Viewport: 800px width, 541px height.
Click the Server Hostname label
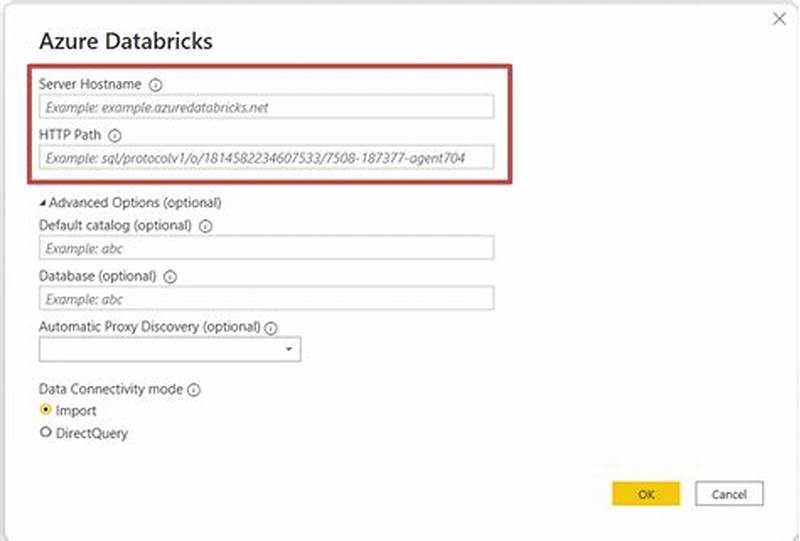point(90,84)
